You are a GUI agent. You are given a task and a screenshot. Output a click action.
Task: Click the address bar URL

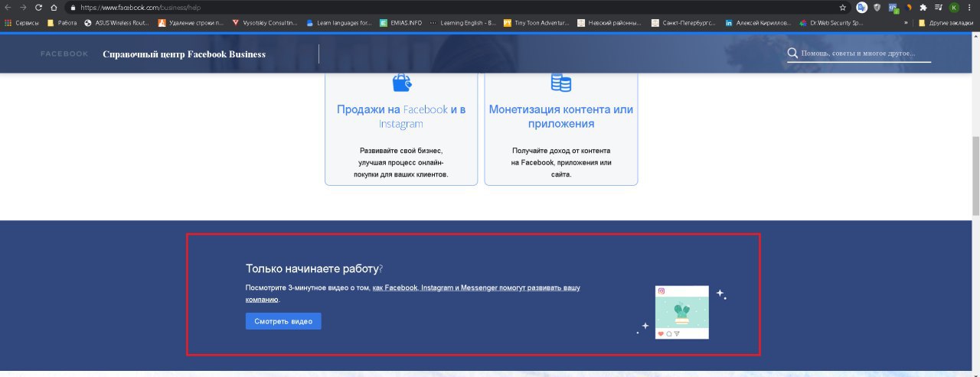[140, 7]
